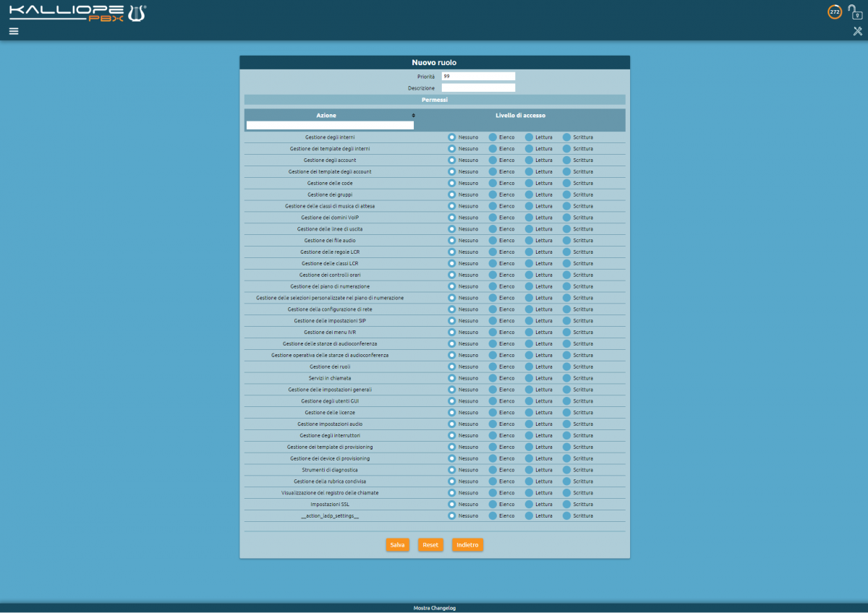Open the wrench and screwdriver tools icon
Image resolution: width=868 pixels, height=613 pixels.
pos(858,31)
